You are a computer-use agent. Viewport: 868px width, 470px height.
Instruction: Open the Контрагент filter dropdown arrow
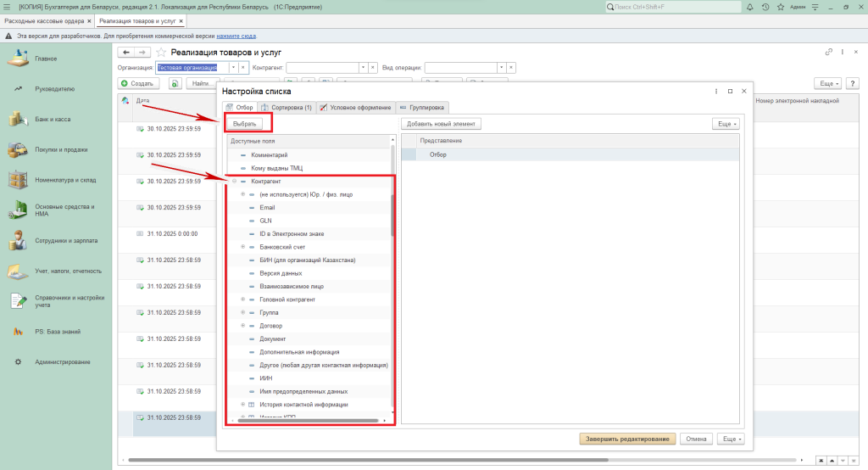[x=364, y=67]
